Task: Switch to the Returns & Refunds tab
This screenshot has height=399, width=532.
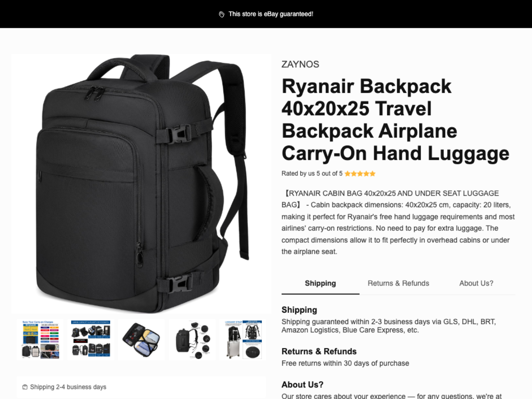Action: 398,283
